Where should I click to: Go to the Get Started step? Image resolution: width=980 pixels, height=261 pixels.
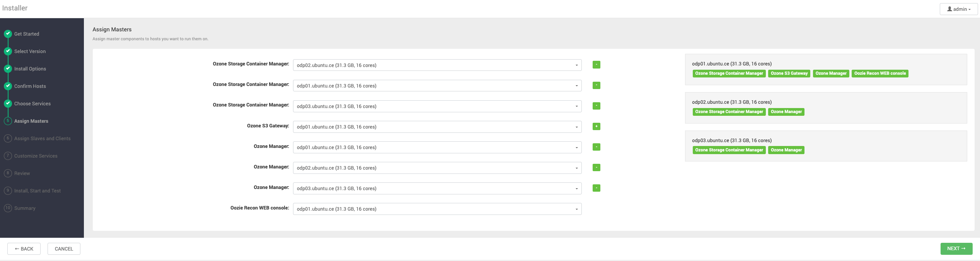coord(27,34)
